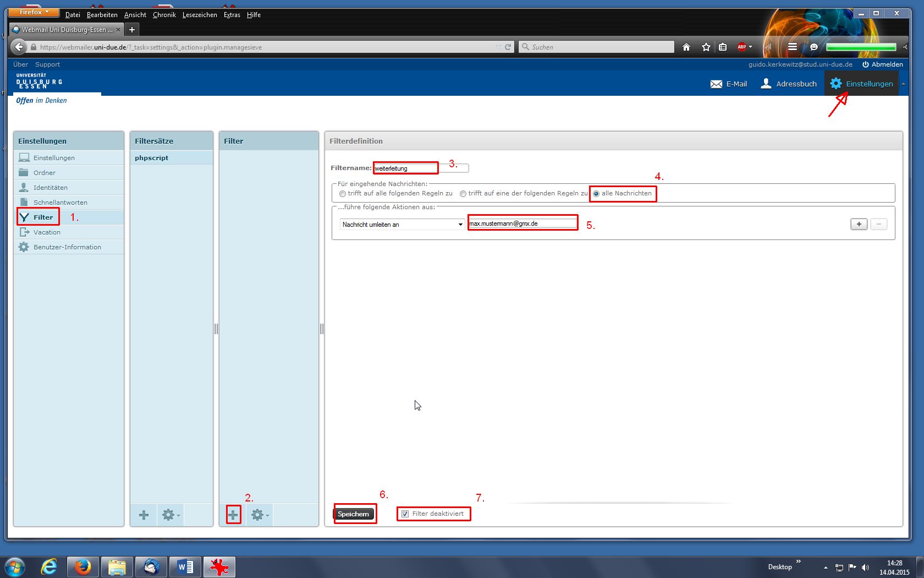Select 'trifft auf alle folgenden Regeln zu'

343,194
